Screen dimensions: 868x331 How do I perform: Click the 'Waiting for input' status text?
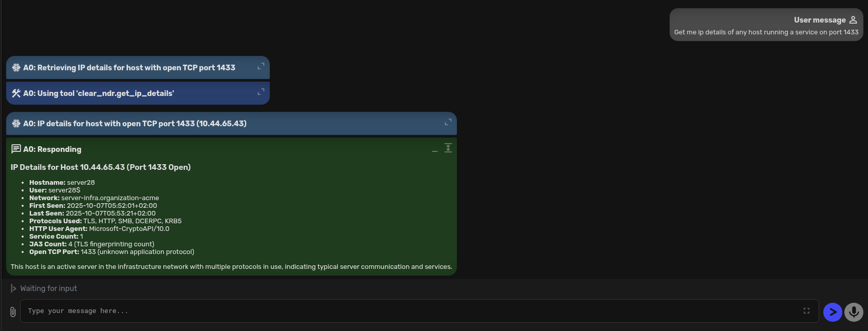(48, 288)
